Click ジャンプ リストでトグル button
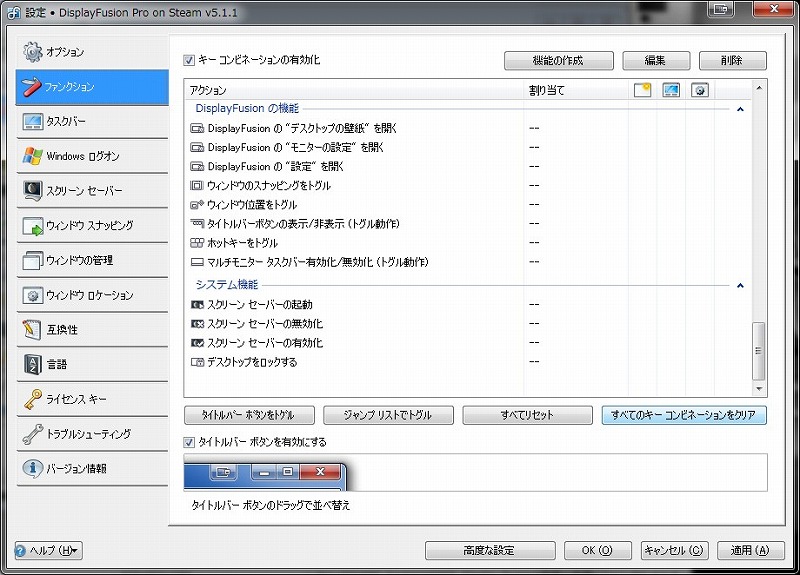 (388, 415)
